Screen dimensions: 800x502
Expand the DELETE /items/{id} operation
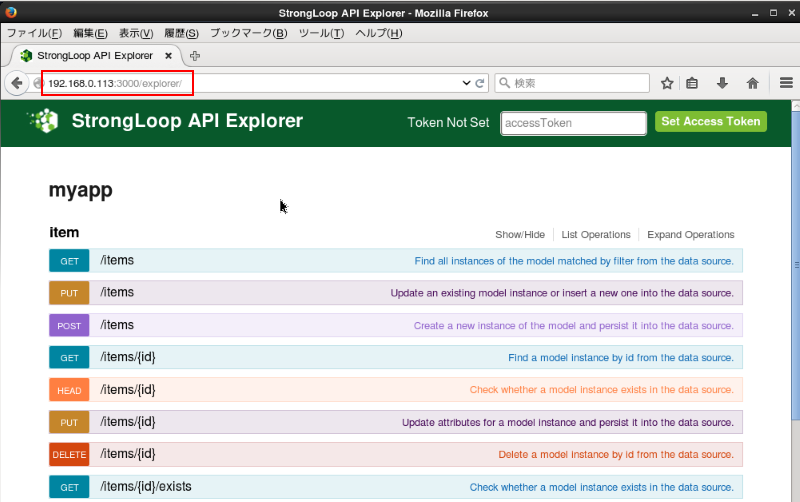[x=127, y=454]
